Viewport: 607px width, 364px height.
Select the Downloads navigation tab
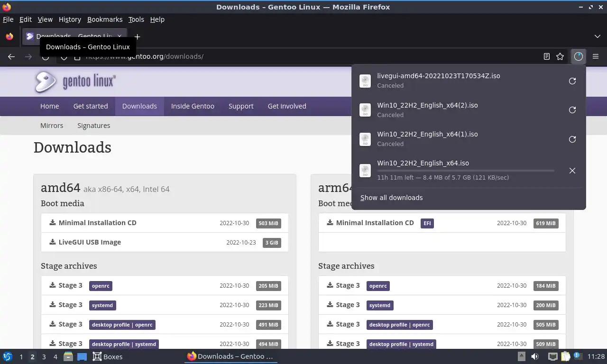coord(139,106)
